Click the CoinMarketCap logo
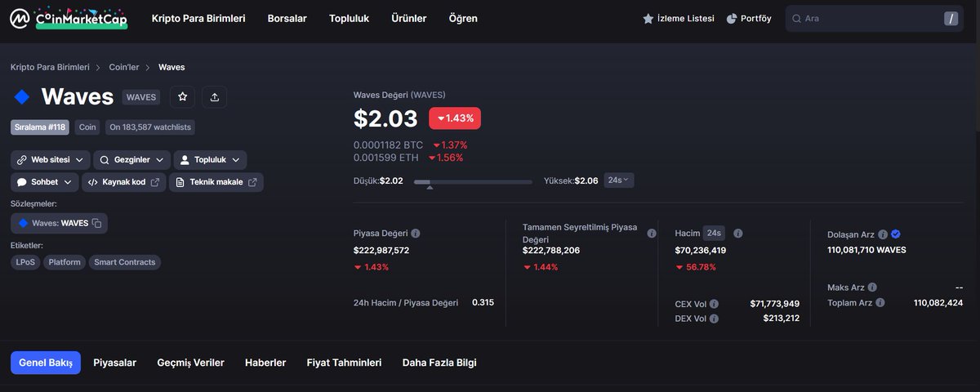Image resolution: width=980 pixels, height=392 pixels. pos(69,18)
